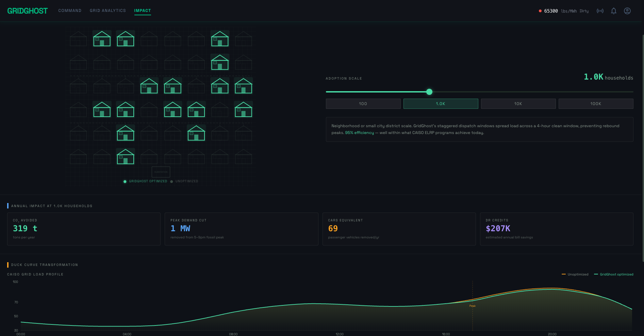Click the unfilled part of the adoption slider track

coord(533,92)
